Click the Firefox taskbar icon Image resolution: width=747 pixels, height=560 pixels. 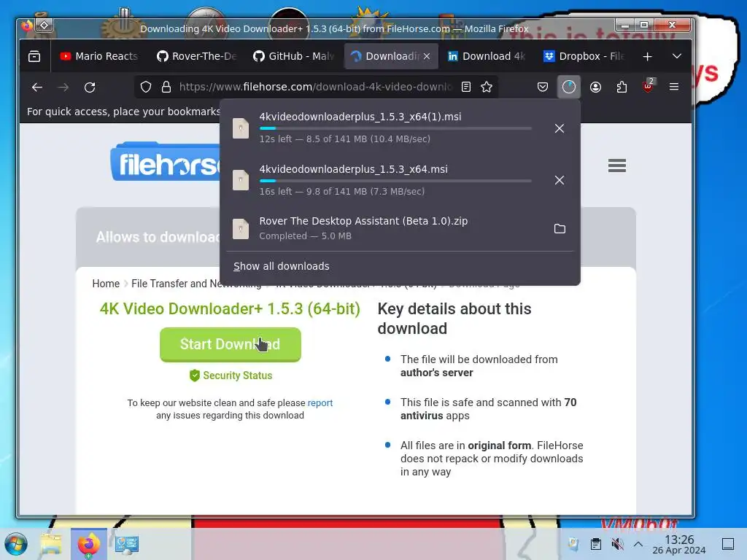tap(88, 544)
